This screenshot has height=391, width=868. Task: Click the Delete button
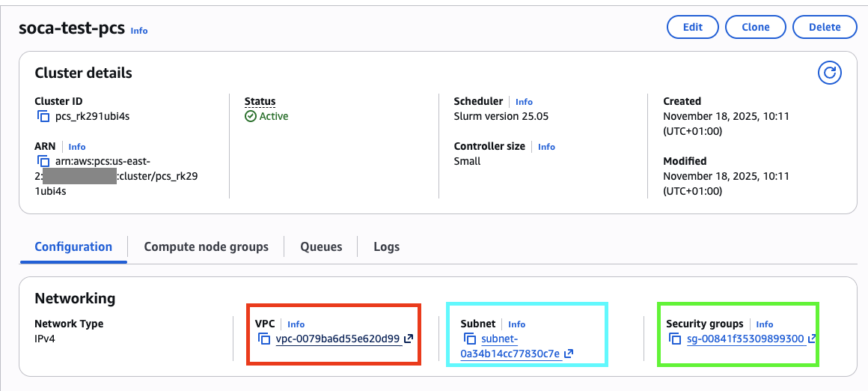pos(825,27)
